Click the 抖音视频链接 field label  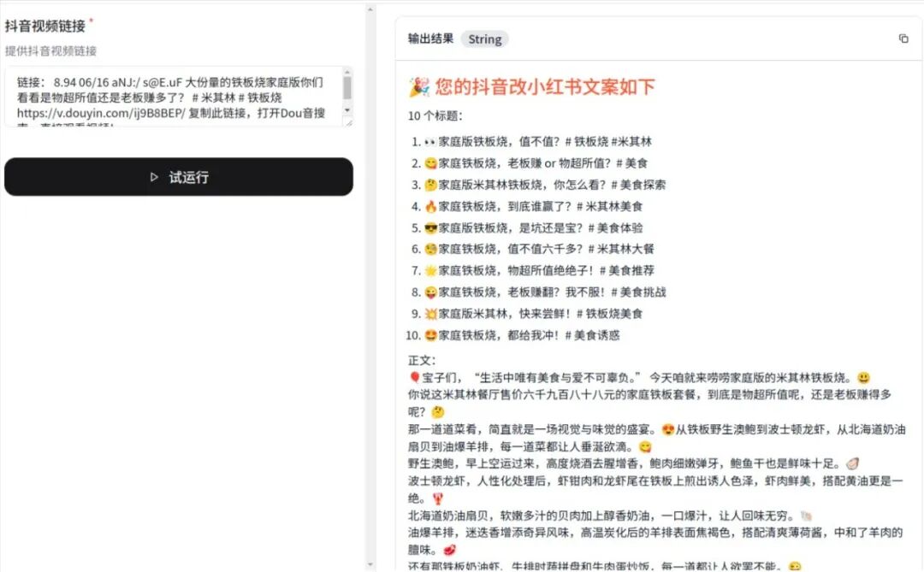click(x=45, y=26)
